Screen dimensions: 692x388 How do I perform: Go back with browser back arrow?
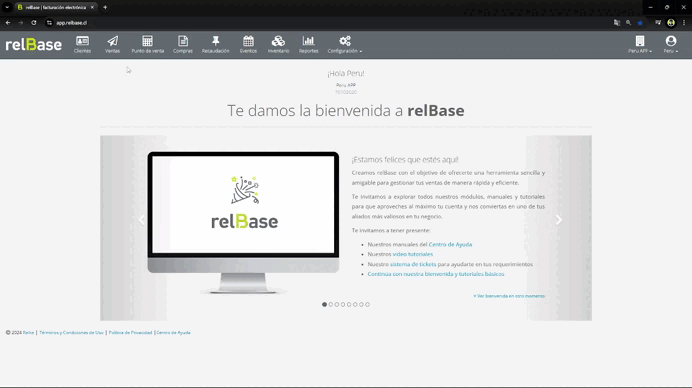coord(8,23)
